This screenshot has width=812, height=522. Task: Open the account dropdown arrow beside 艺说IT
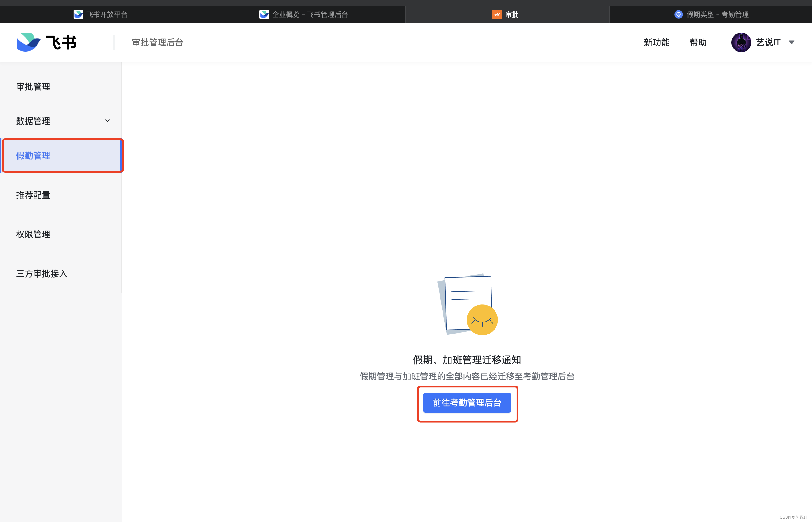click(791, 42)
